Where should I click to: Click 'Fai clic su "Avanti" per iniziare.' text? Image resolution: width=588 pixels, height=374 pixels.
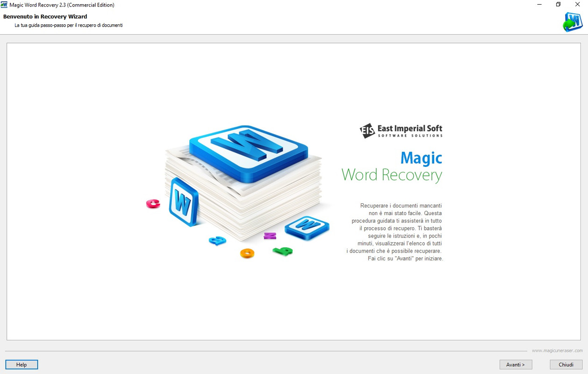pos(405,259)
